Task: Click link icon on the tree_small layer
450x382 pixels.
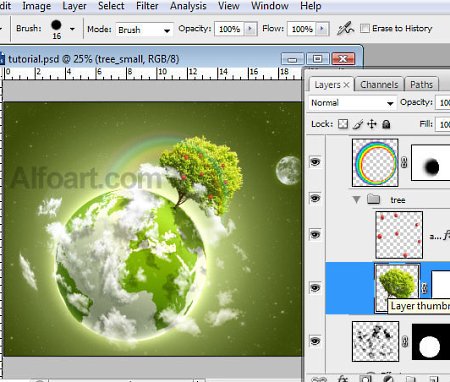Action: coord(425,288)
